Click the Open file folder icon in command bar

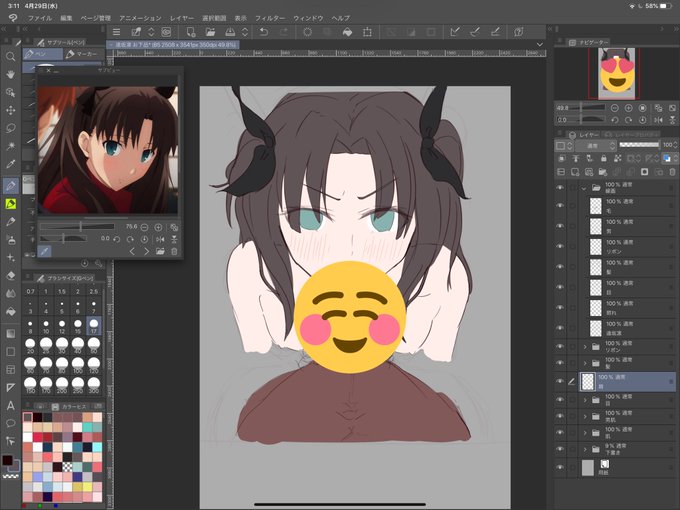point(210,32)
